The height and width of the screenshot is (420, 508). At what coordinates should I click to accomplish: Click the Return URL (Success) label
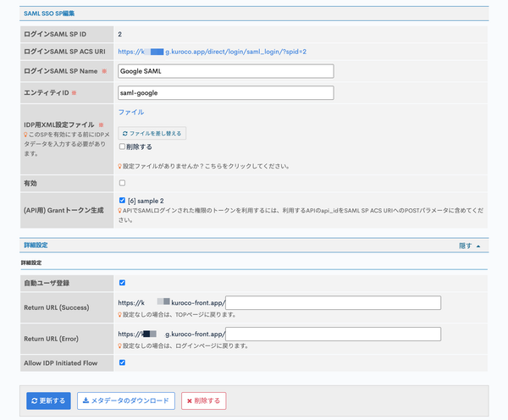point(57,307)
